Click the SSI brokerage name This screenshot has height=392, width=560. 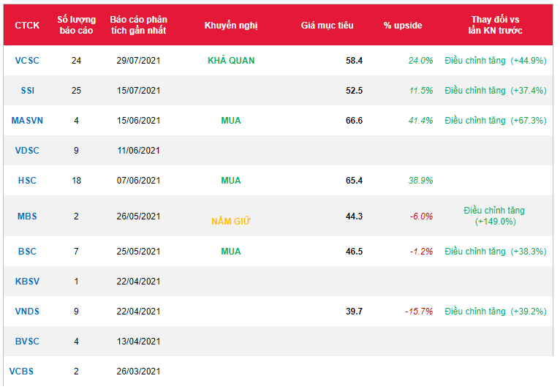point(27,91)
